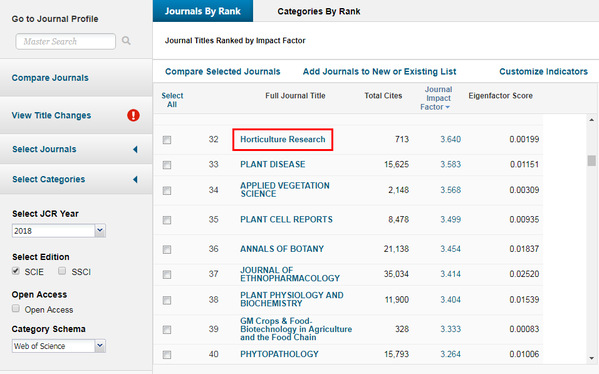Screen dimensions: 599x374
Task: Click Eigenfactor value 0.01837
Action: point(524,249)
